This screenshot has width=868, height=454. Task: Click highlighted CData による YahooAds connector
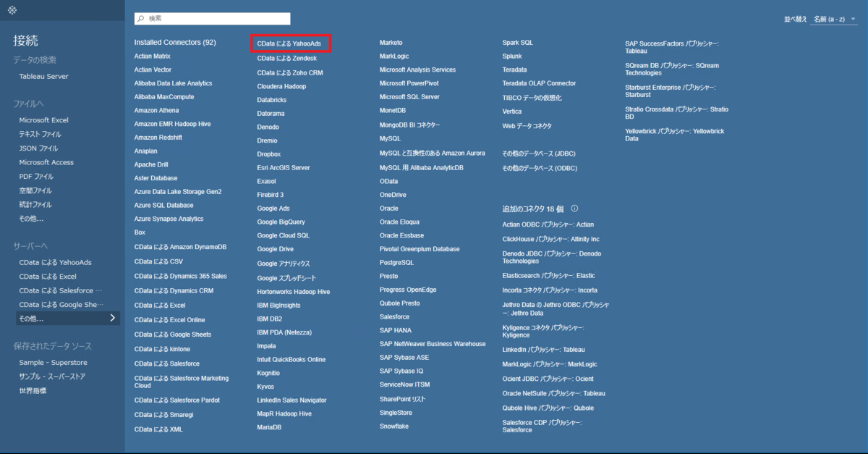[289, 44]
